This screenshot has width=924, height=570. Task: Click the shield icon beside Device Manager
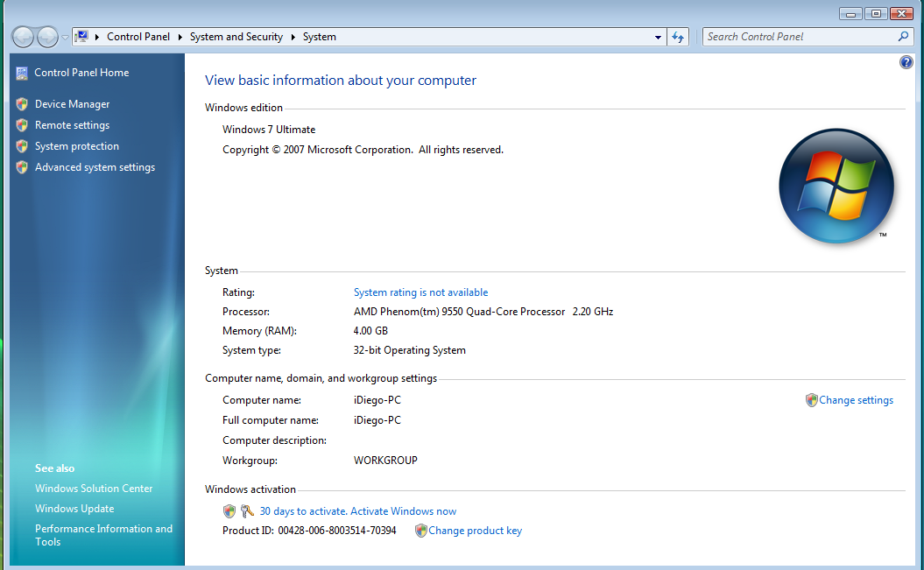pos(22,104)
